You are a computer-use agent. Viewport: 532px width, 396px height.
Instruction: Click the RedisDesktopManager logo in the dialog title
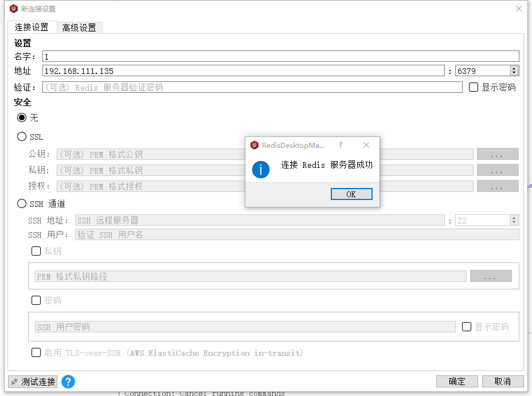[x=255, y=145]
